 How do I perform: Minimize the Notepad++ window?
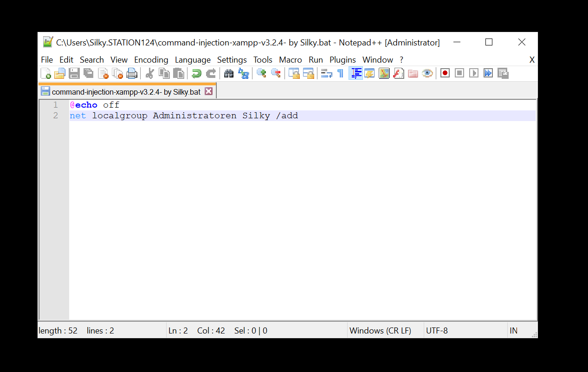pyautogui.click(x=457, y=42)
